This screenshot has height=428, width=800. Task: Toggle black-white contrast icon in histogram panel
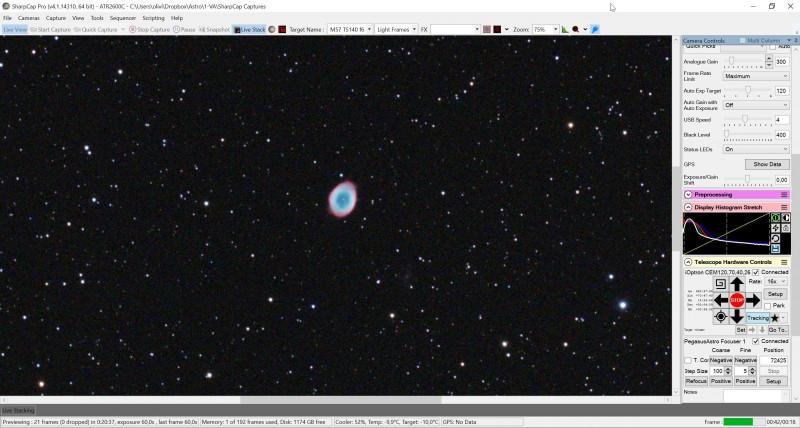point(786,218)
